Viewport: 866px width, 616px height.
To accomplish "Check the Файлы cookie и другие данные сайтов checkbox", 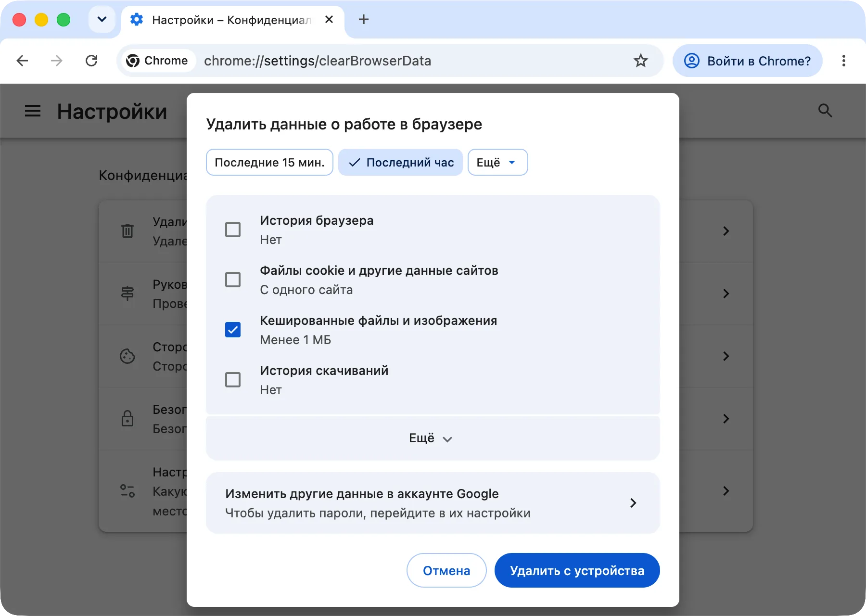I will (x=233, y=280).
